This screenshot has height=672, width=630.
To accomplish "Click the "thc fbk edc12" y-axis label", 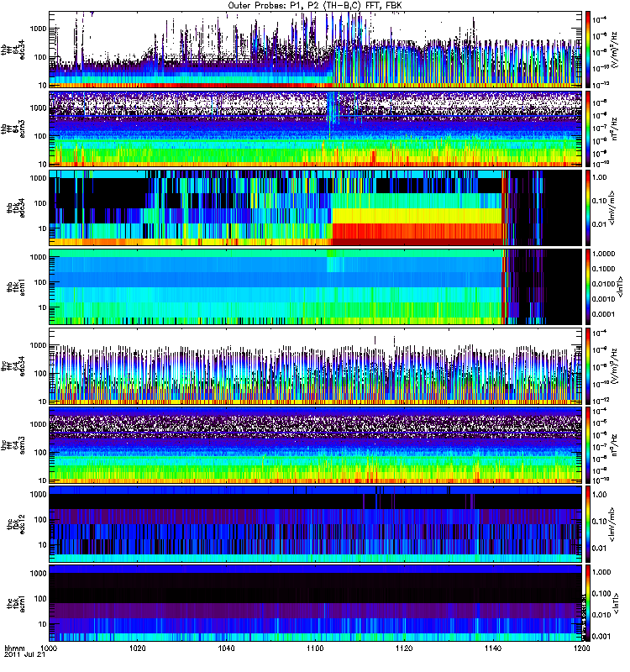I will [x=16, y=523].
